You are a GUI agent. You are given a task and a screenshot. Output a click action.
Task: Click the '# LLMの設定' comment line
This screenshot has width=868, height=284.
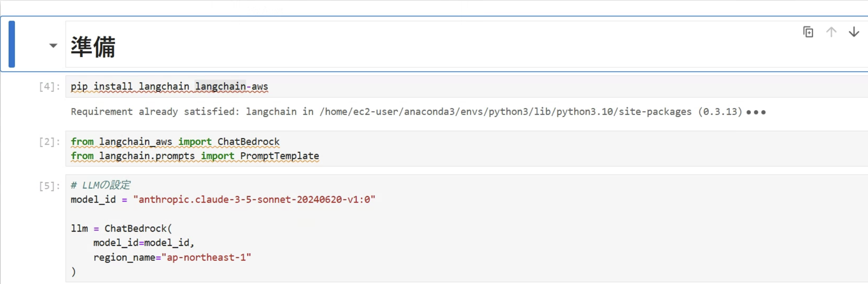[x=100, y=185]
